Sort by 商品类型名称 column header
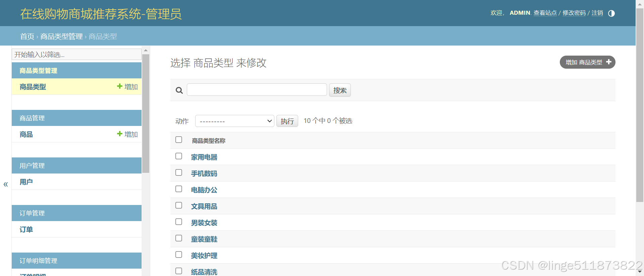The height and width of the screenshot is (276, 644). 208,141
